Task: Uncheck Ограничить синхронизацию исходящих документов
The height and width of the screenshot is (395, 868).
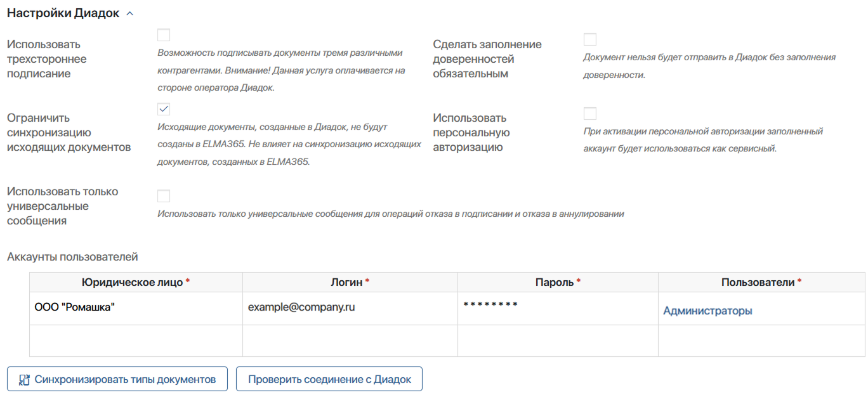Action: click(164, 108)
